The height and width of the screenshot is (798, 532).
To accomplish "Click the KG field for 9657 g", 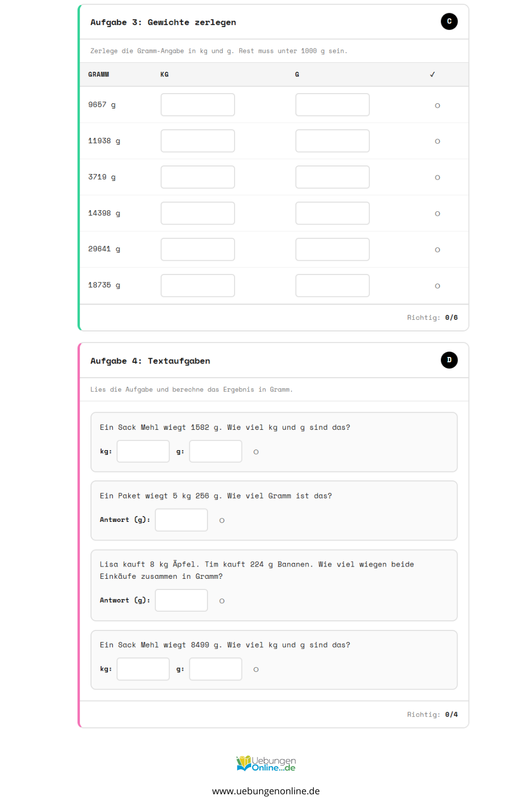I will [198, 105].
